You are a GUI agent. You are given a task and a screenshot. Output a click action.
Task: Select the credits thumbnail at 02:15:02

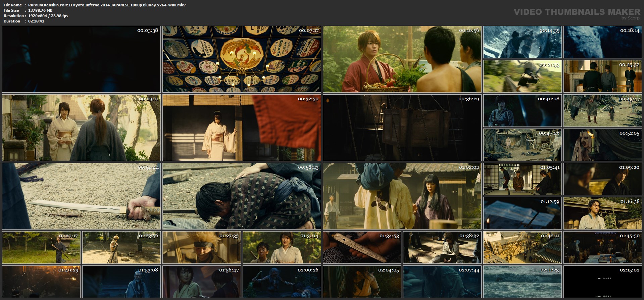pos(603,282)
